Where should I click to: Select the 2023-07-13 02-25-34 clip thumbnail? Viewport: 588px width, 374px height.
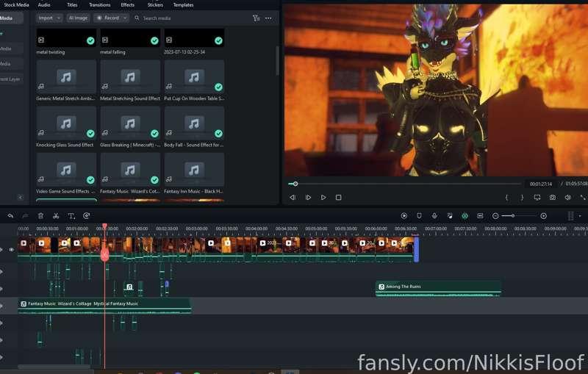(x=194, y=38)
